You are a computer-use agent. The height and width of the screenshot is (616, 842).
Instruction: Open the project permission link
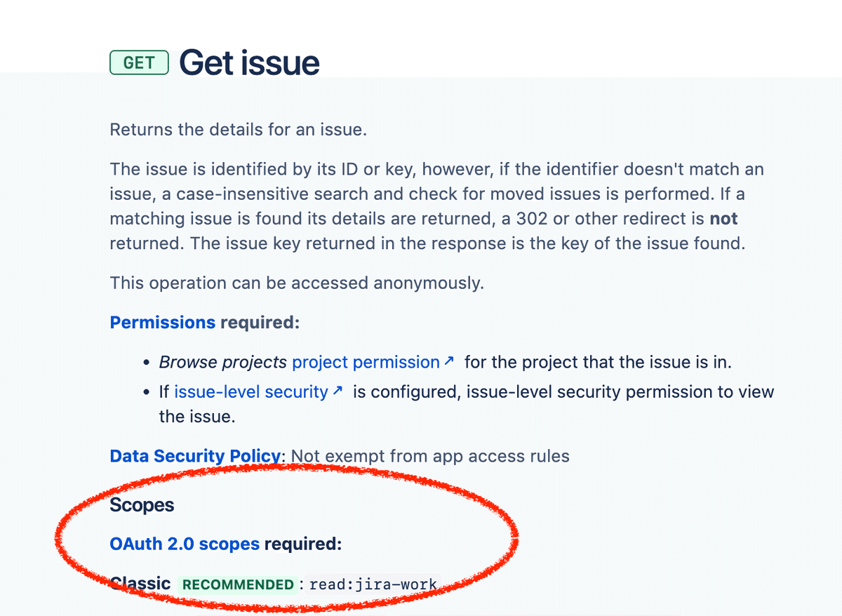point(366,362)
